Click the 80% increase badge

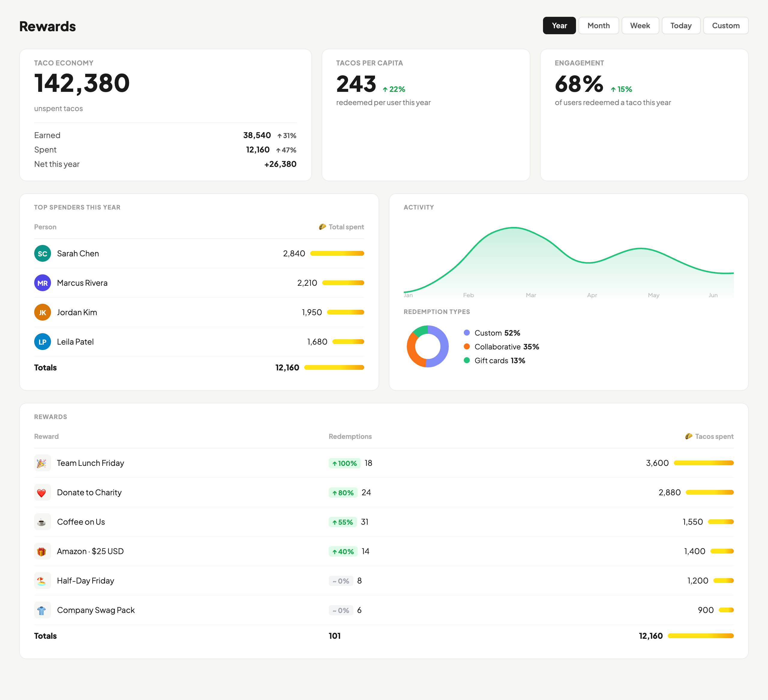pyautogui.click(x=343, y=493)
